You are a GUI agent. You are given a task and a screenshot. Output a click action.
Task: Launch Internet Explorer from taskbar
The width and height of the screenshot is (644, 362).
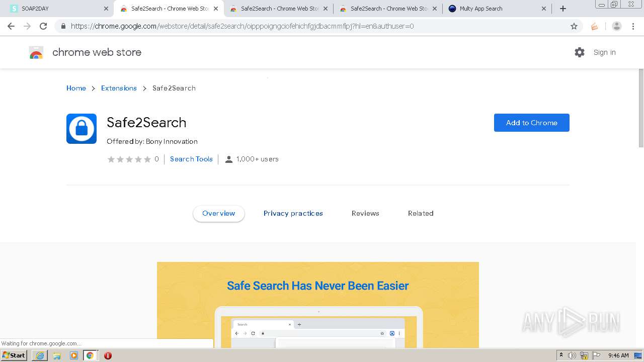(x=40, y=355)
